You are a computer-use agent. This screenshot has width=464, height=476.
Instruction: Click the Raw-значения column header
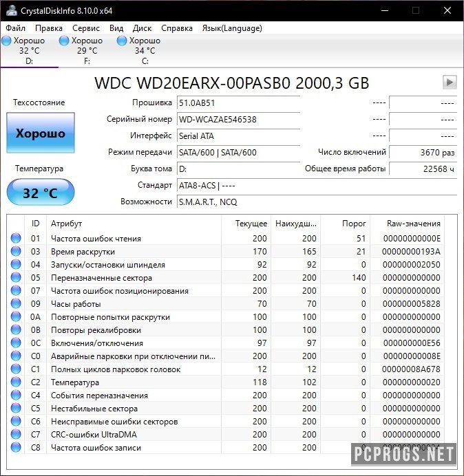click(x=407, y=224)
